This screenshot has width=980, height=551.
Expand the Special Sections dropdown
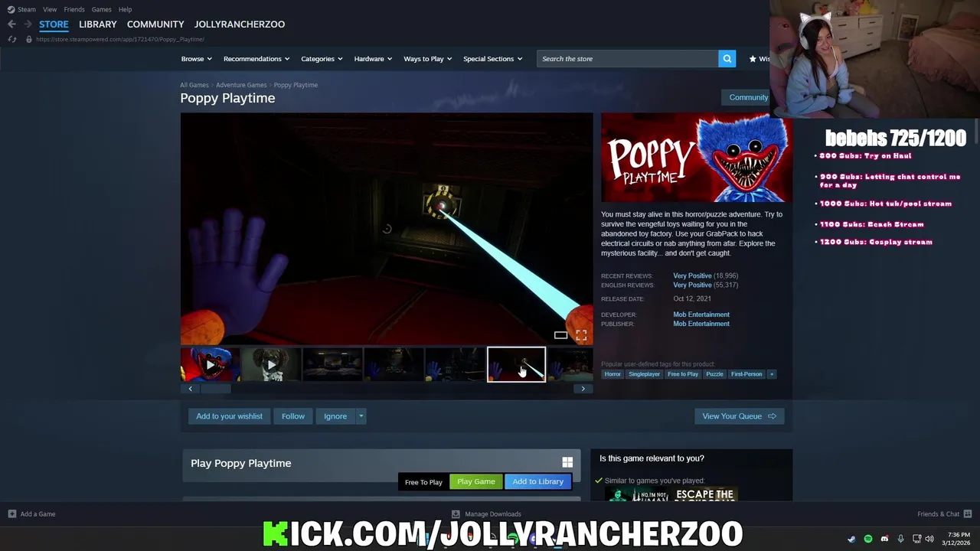click(x=492, y=59)
